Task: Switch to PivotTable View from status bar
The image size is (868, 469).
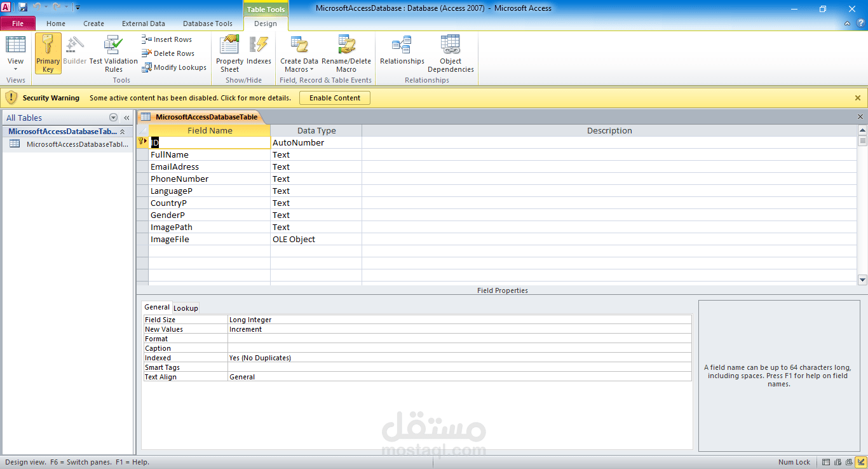Action: click(837, 462)
